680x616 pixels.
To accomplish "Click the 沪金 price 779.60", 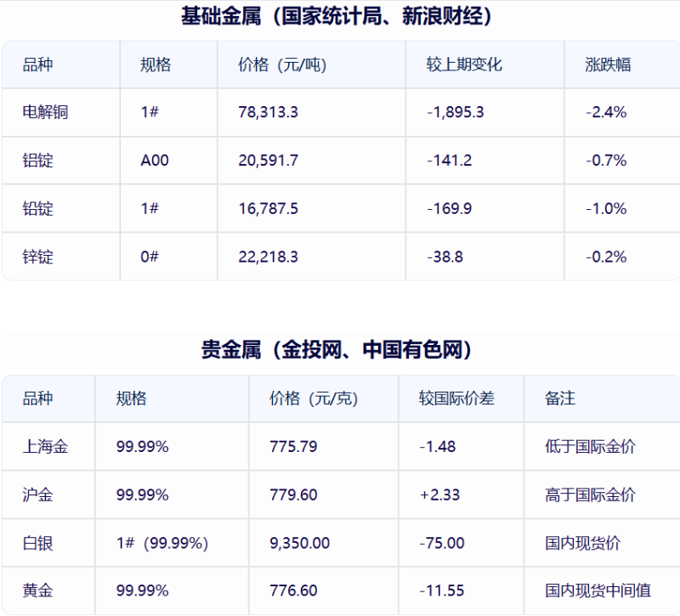I will (x=293, y=494).
